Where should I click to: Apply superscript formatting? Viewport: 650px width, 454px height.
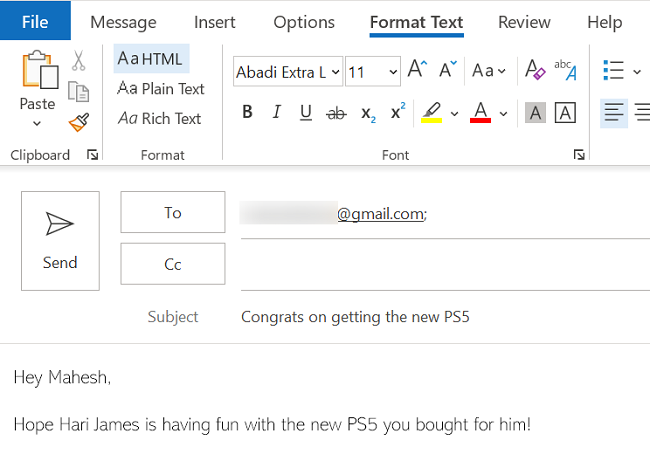pos(397,113)
